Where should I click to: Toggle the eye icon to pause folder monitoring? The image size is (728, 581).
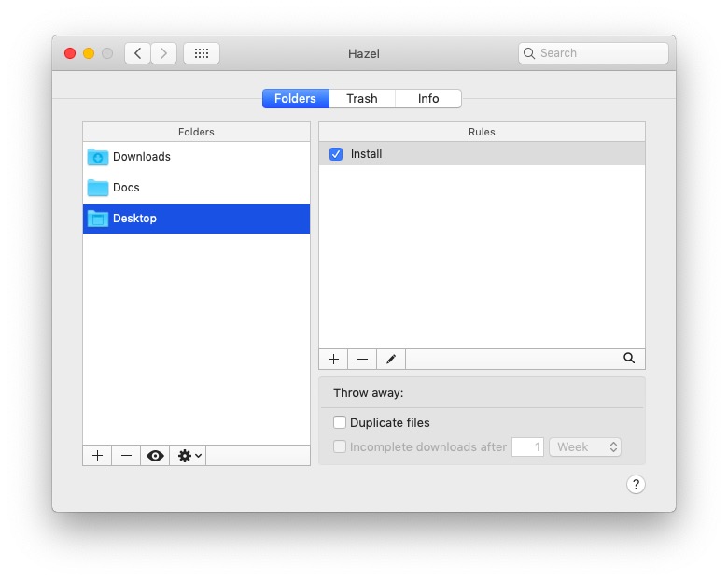(x=155, y=456)
